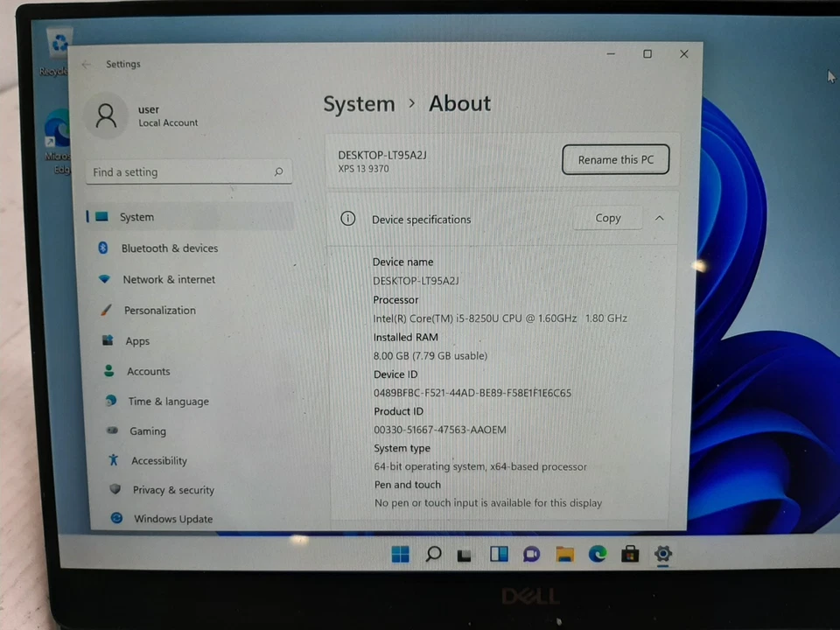Copy the device specifications
The width and height of the screenshot is (840, 630).
(607, 218)
